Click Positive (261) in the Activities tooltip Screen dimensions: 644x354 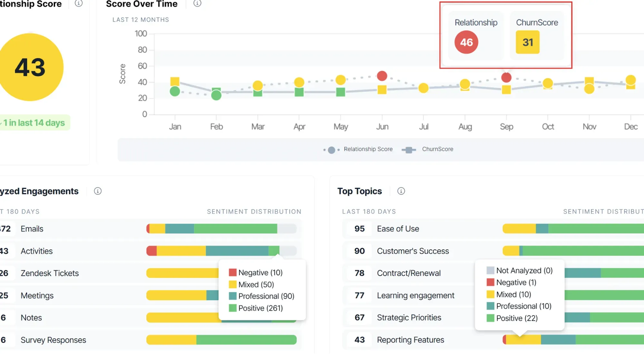(x=256, y=308)
